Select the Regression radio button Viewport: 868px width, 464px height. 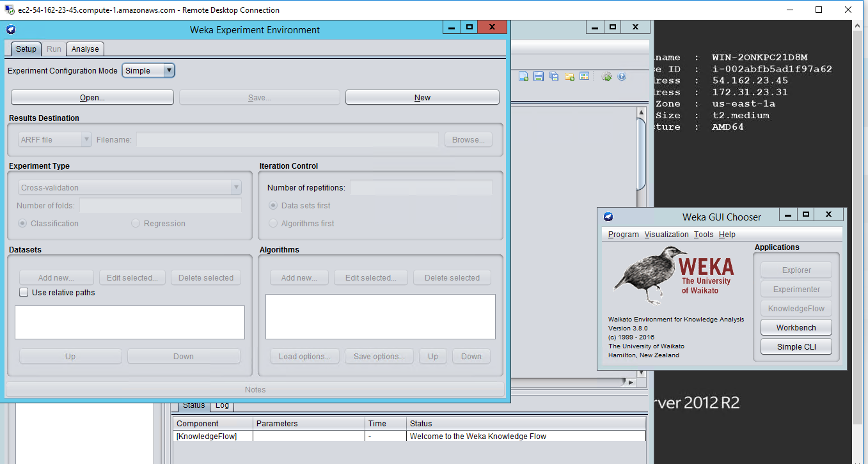[x=136, y=224]
